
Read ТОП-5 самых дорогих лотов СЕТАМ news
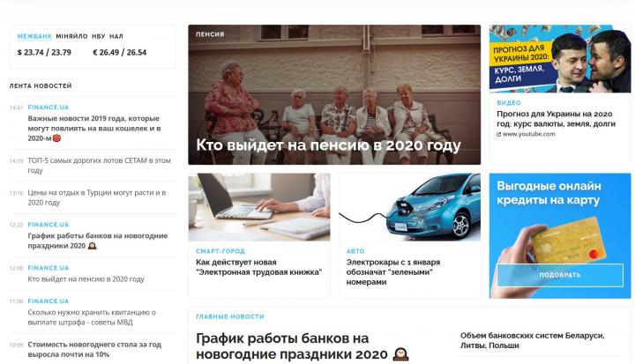point(99,165)
